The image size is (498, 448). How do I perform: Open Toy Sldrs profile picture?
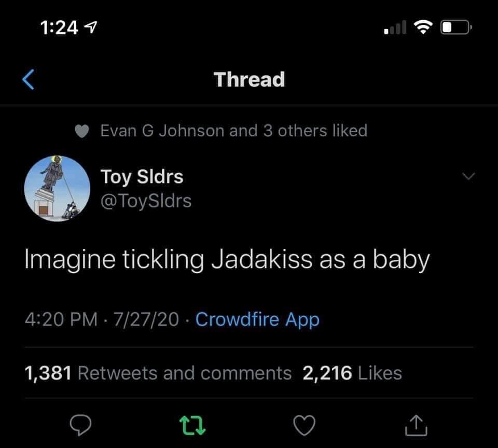(x=57, y=188)
